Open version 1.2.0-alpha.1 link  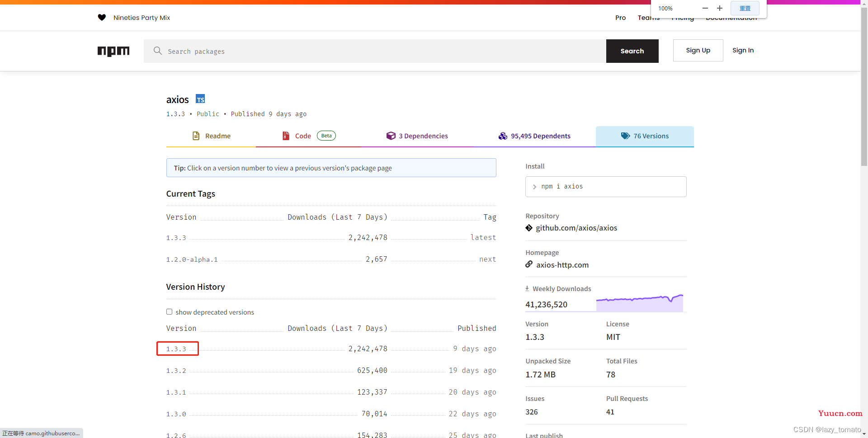[192, 259]
